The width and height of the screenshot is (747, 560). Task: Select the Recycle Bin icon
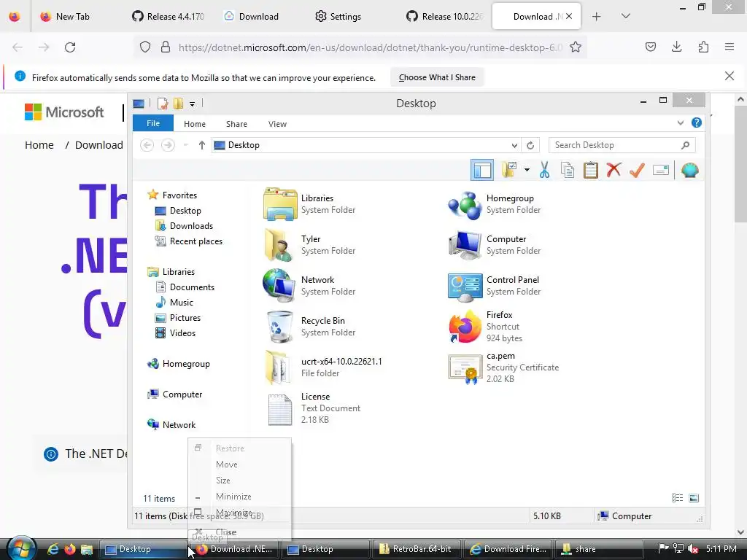pyautogui.click(x=279, y=327)
